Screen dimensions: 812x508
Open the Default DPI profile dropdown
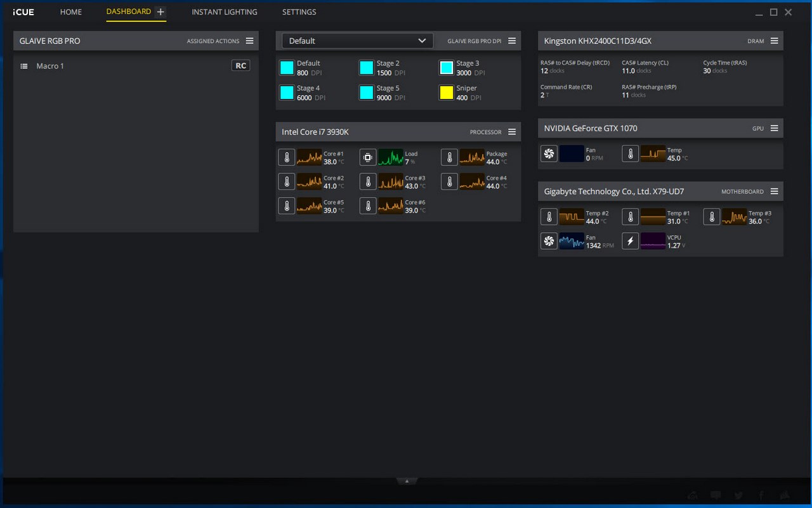point(358,41)
